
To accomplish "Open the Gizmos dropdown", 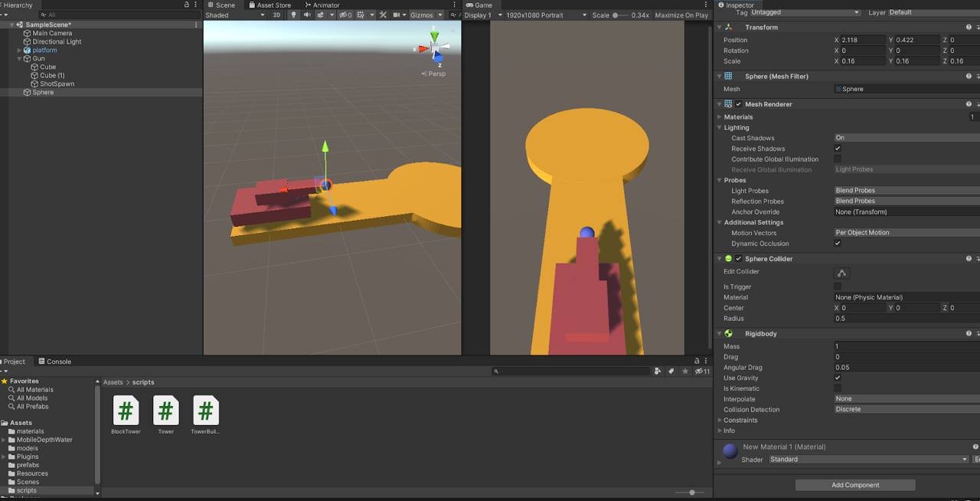I will (x=426, y=15).
